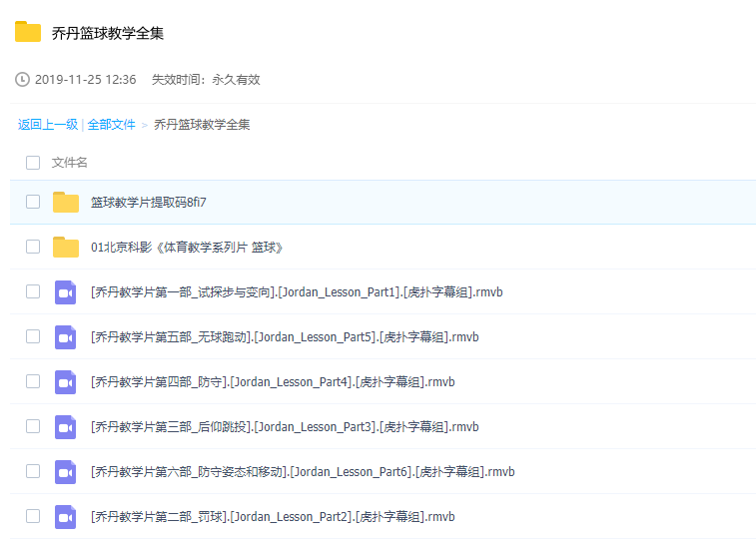
Task: Click the 文件名 column header
Action: 70,163
